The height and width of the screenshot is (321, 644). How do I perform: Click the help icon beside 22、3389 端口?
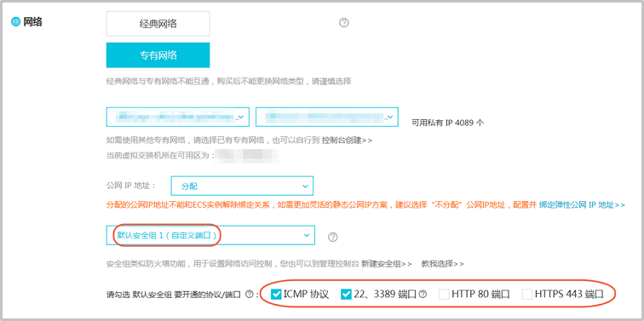pos(423,295)
